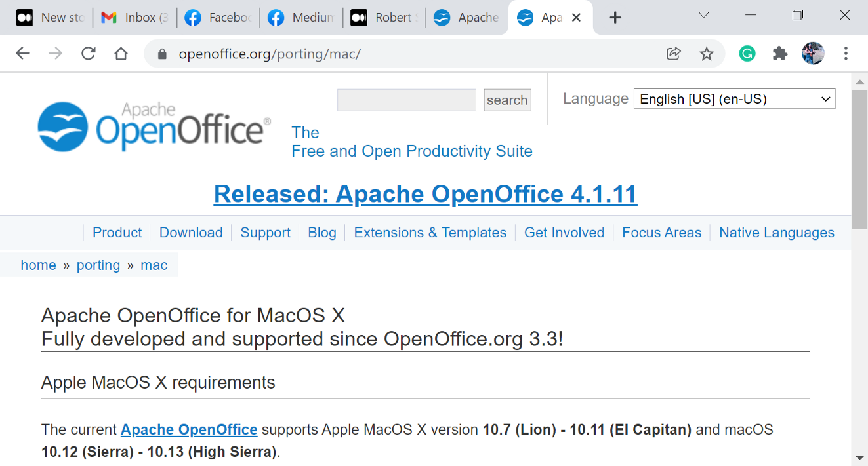Open the Product menu item
This screenshot has height=466, width=868.
[x=117, y=233]
